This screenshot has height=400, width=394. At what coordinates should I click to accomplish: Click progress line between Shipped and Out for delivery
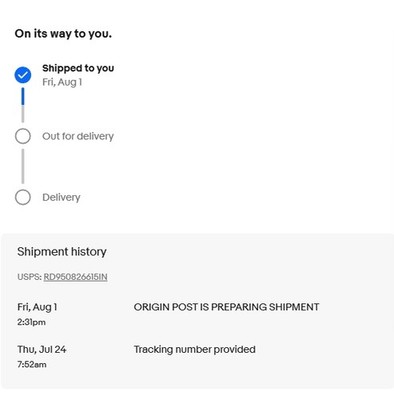click(23, 105)
